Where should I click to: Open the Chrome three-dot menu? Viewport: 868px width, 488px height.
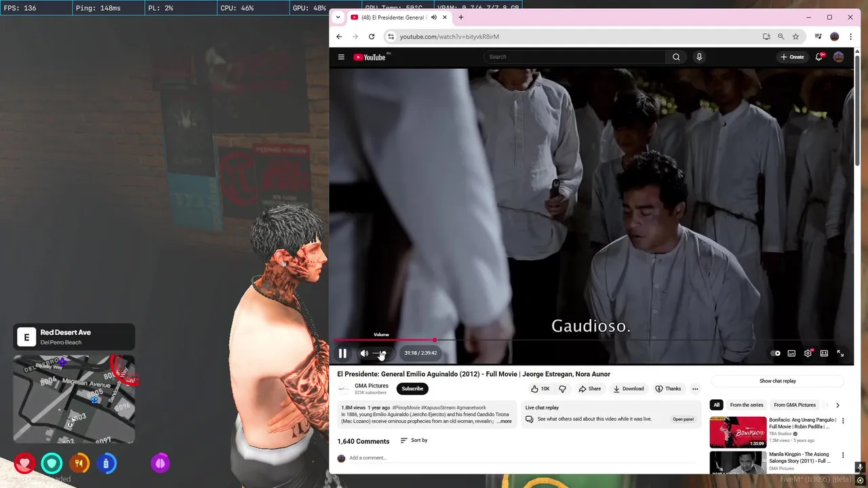point(850,37)
